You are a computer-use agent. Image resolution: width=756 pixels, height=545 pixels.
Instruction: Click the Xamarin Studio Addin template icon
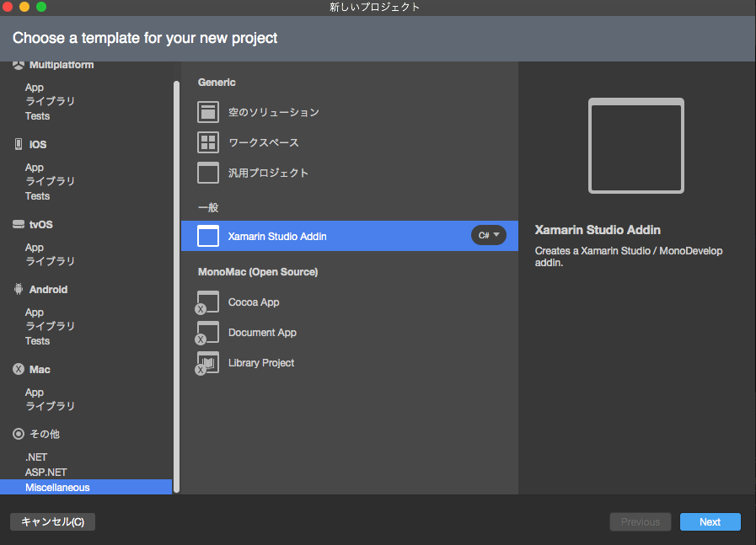tap(208, 236)
